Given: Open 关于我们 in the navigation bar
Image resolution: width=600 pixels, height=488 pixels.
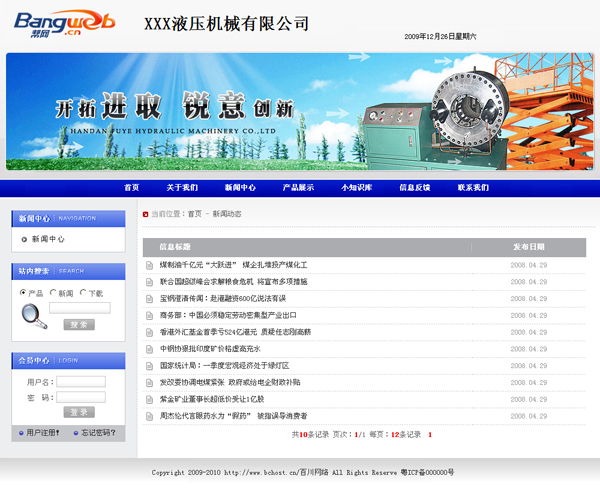Looking at the screenshot, I should [x=182, y=188].
